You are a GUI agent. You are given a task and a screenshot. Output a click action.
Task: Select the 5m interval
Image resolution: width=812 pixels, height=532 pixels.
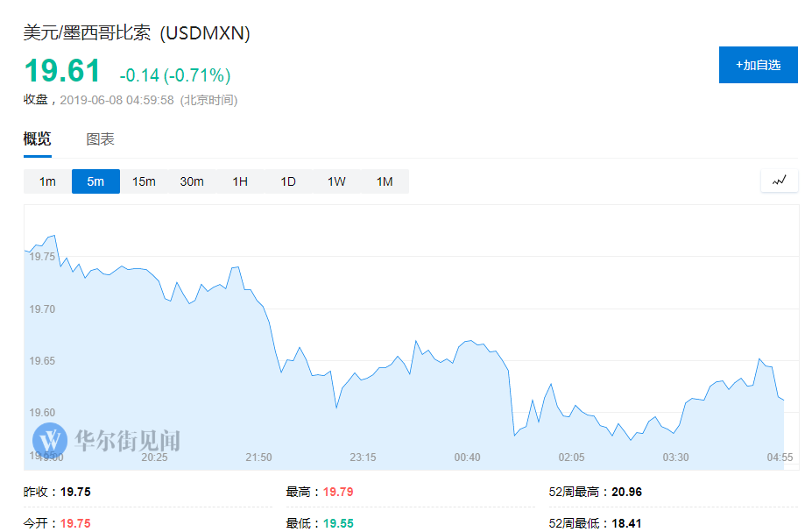[95, 181]
